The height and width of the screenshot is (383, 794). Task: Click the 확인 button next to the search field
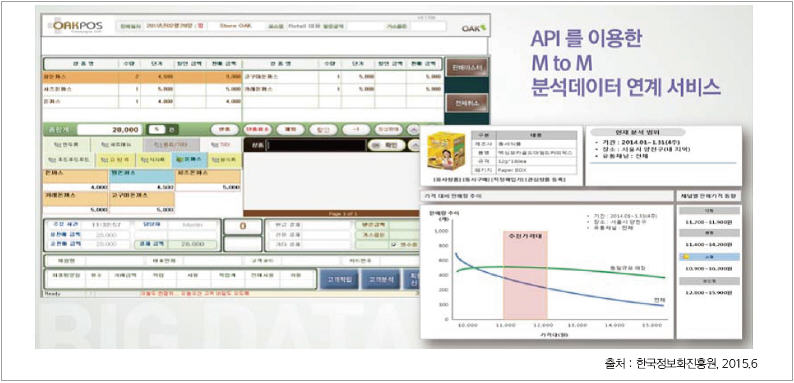[387, 145]
